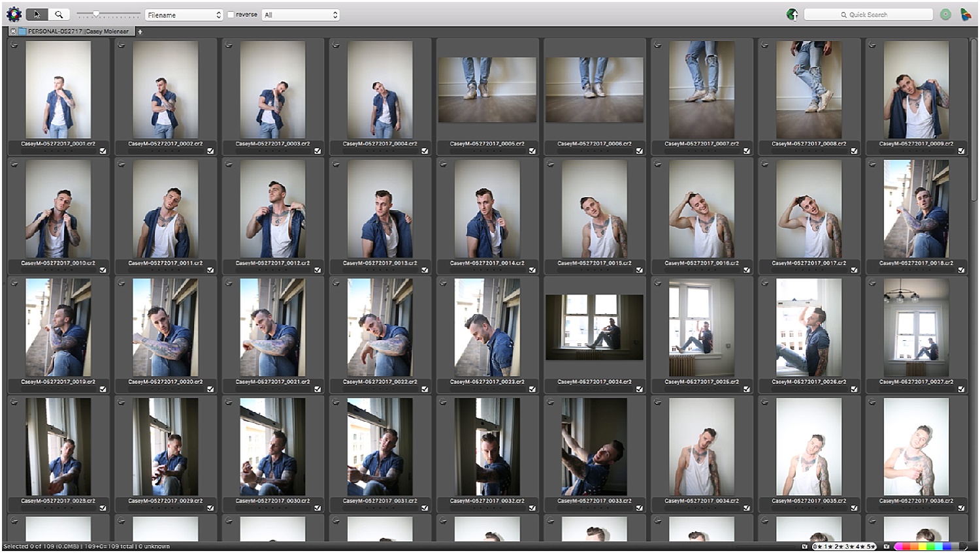Toggle the tag checkbox on CaseyM-05272017_0035.cr2
The height and width of the screenshot is (553, 980).
point(854,508)
